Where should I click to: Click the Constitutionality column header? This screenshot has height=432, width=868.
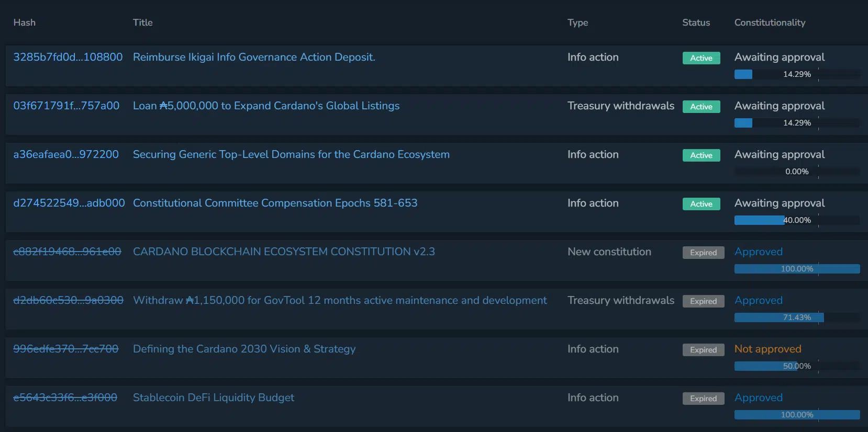[x=770, y=22]
